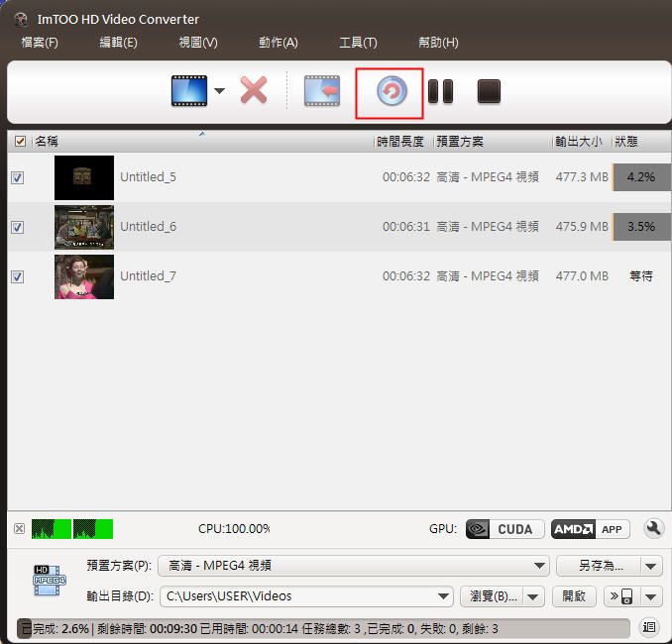Click the add video file filmstrip icon

[188, 91]
